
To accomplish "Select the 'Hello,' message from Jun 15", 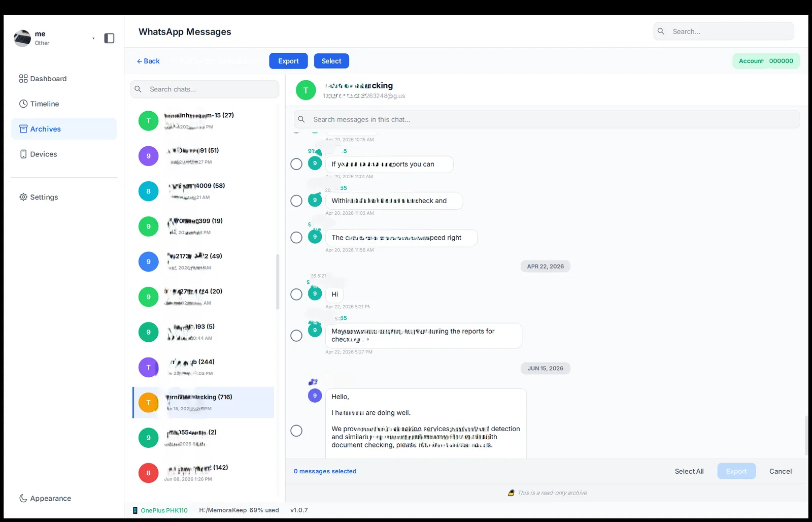I will coord(296,431).
